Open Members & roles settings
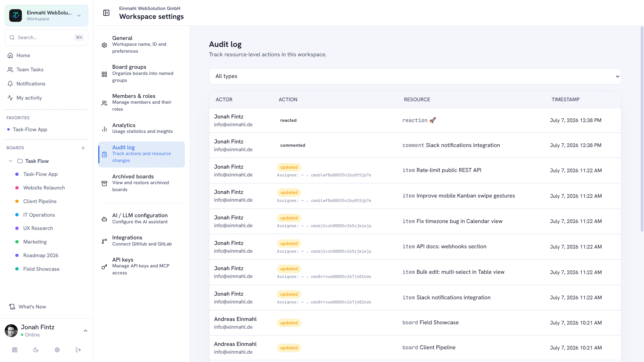Screen dimensions: 644x362 click(x=142, y=103)
